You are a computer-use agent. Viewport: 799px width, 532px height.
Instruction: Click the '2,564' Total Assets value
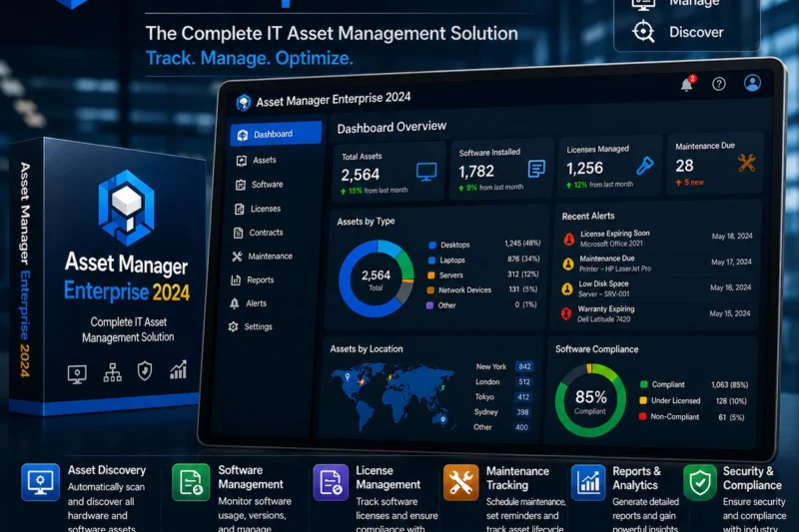pyautogui.click(x=361, y=175)
